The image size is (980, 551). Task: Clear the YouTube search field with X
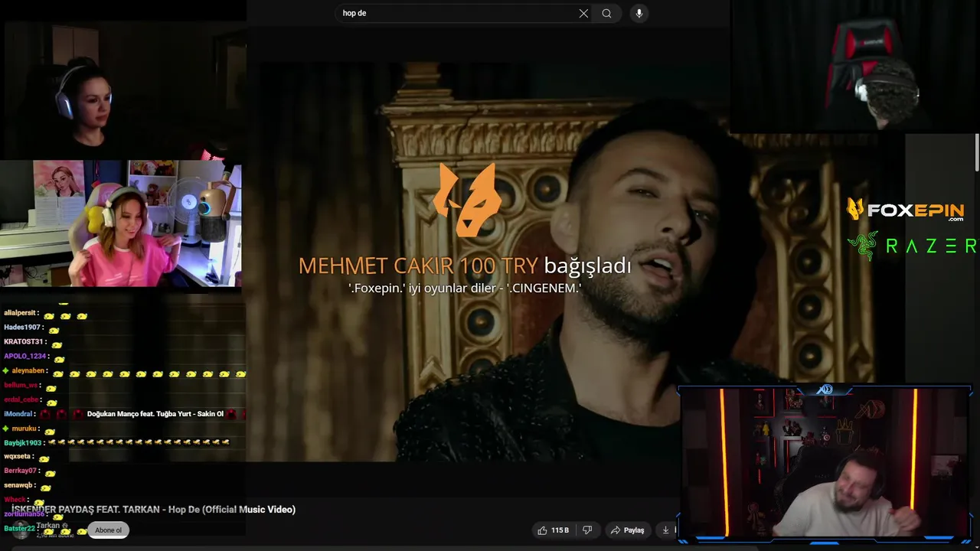tap(583, 13)
